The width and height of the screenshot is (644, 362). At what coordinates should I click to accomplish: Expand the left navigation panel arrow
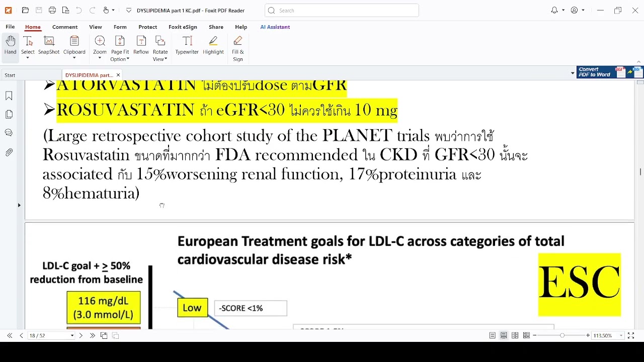[19, 205]
